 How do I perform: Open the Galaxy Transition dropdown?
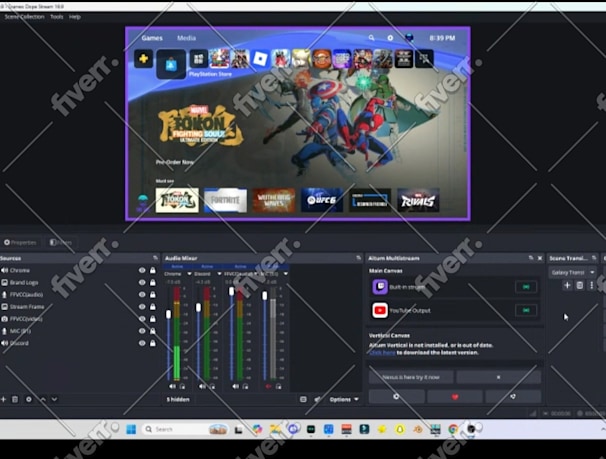coord(572,272)
